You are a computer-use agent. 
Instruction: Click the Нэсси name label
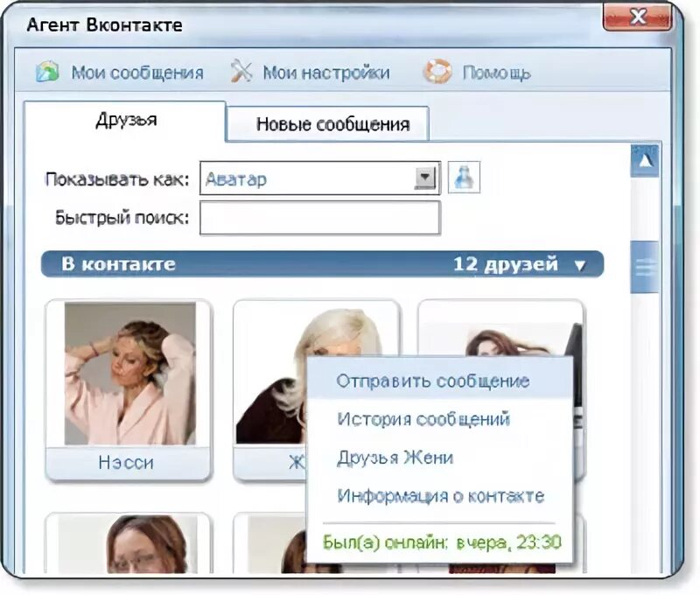(x=126, y=462)
